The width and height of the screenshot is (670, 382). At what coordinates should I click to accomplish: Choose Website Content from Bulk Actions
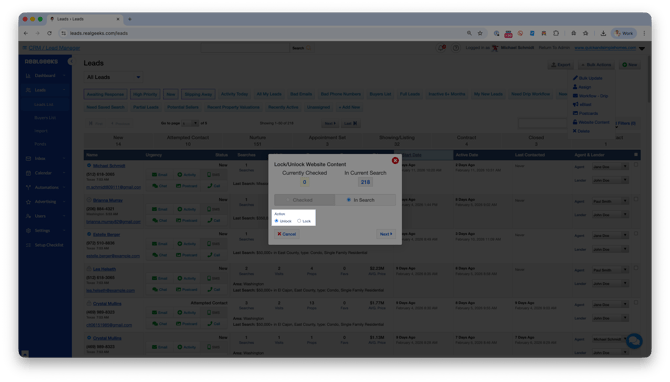click(x=591, y=122)
